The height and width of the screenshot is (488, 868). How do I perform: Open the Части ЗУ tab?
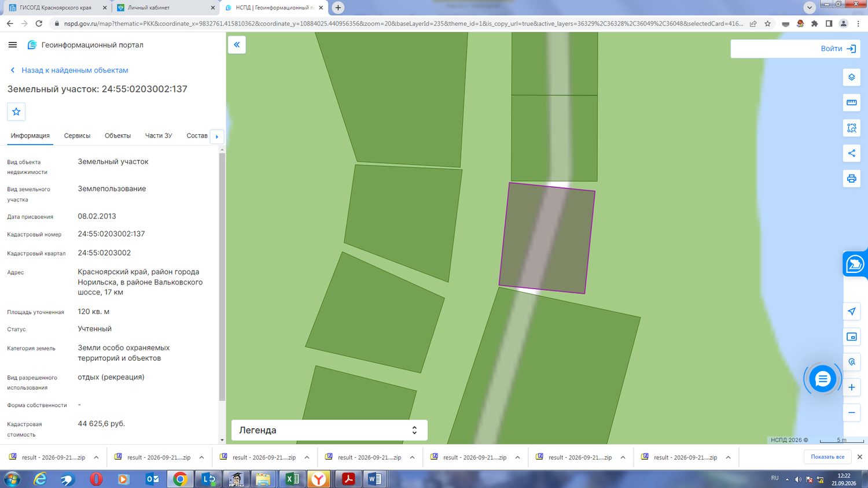click(x=159, y=136)
